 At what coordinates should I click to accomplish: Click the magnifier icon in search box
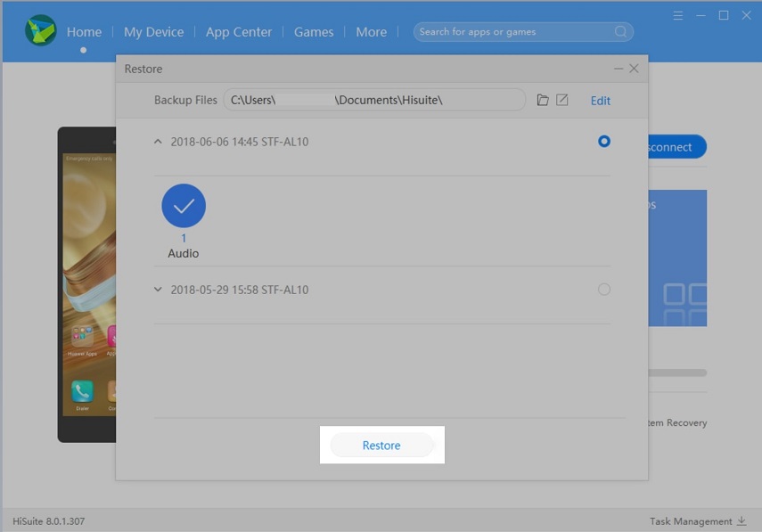coord(620,32)
